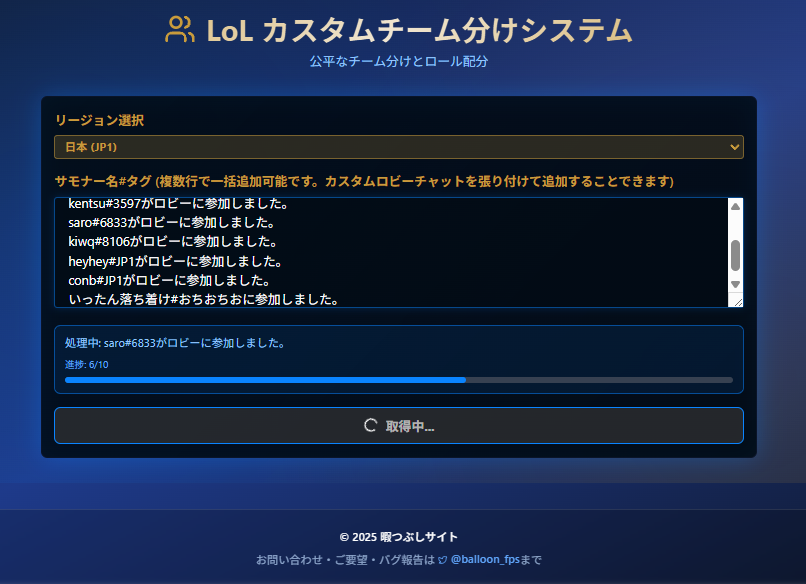
Task: Click the 進捗: 6/10 progress text
Action: pos(86,364)
